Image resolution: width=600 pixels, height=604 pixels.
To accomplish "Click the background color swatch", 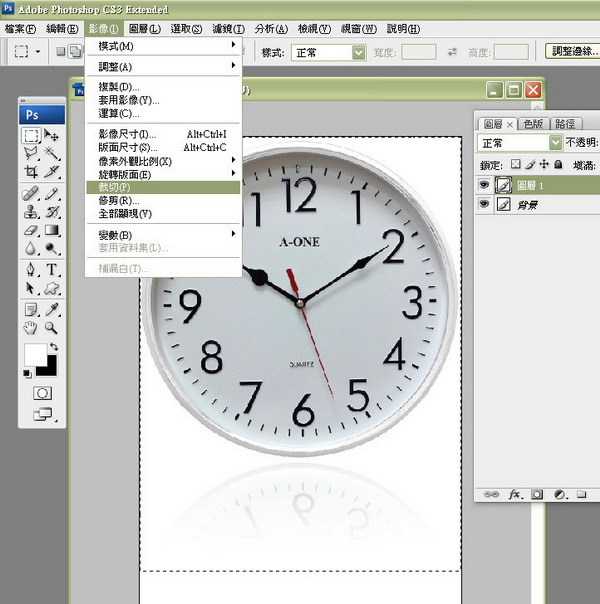I will [x=49, y=369].
